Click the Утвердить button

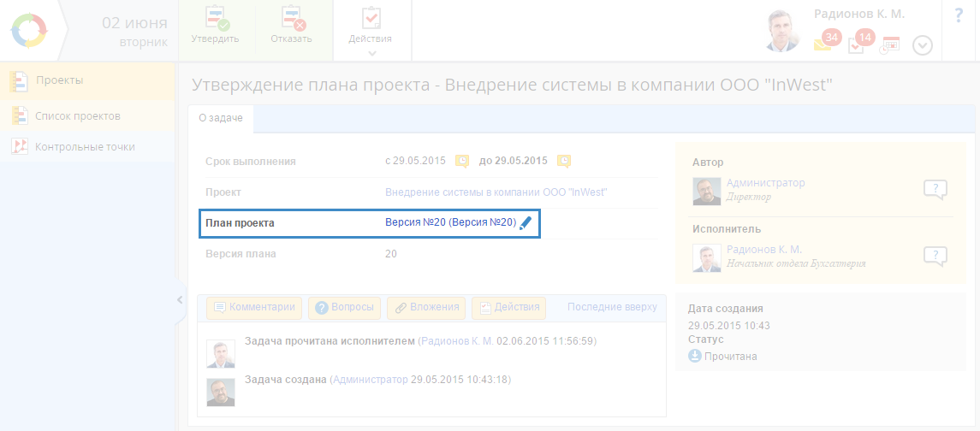click(215, 27)
